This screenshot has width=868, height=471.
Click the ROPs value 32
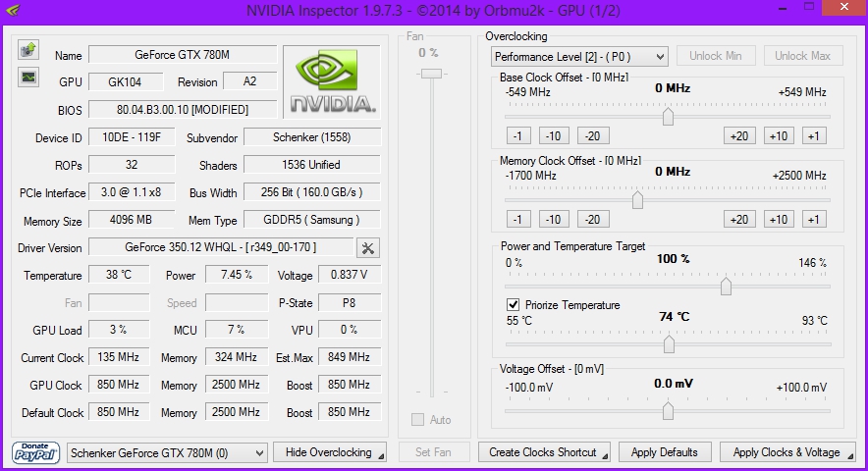[132, 165]
